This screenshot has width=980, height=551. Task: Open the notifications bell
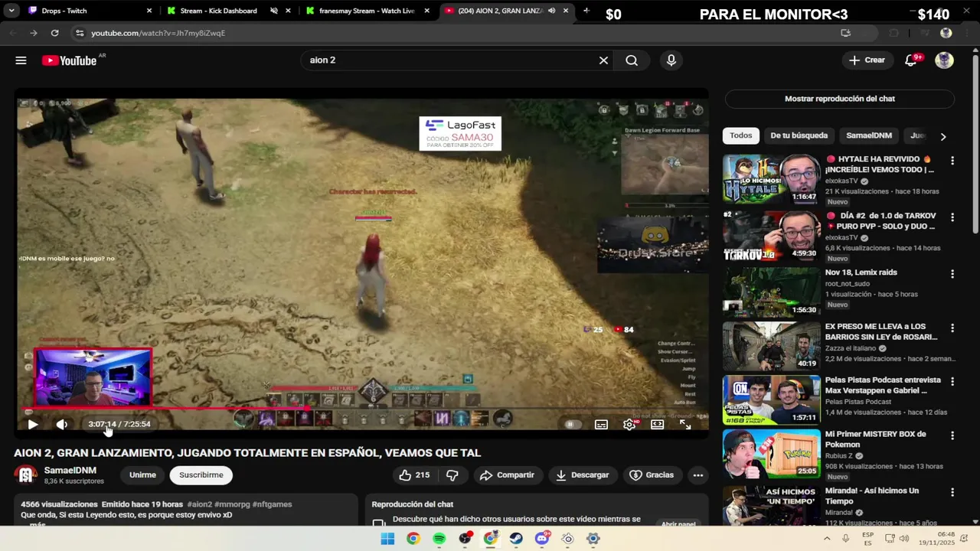click(911, 60)
